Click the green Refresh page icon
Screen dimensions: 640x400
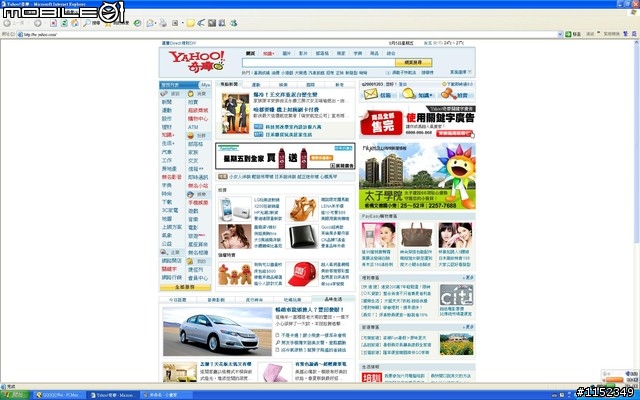pos(64,23)
